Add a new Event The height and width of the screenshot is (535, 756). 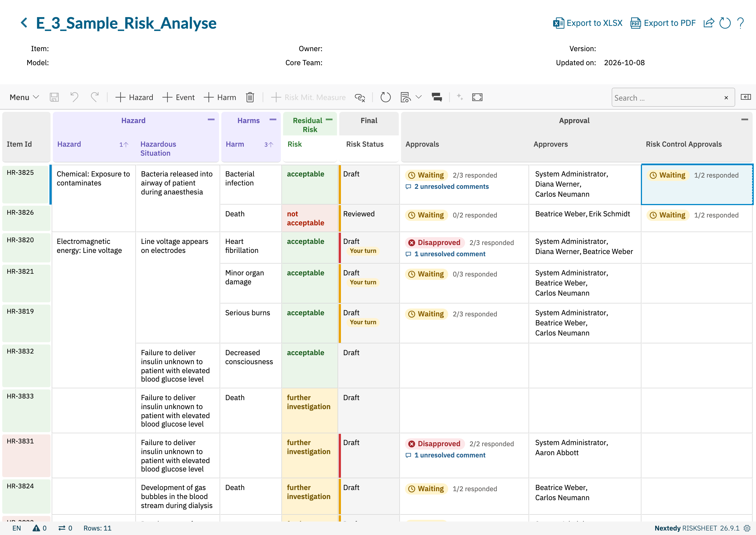point(178,97)
